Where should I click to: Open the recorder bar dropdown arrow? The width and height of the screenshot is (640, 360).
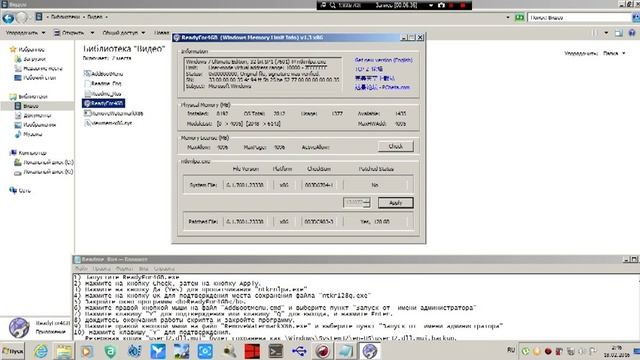(431, 5)
